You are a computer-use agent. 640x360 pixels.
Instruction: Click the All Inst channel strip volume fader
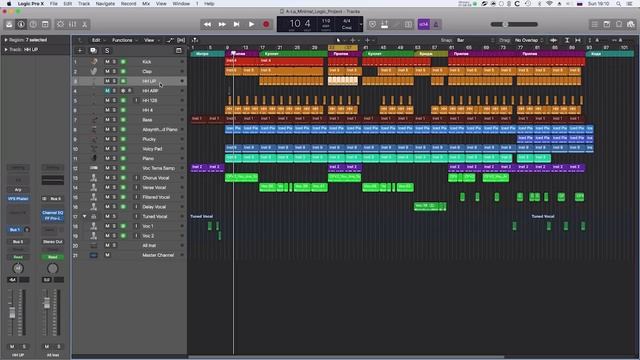[47, 303]
